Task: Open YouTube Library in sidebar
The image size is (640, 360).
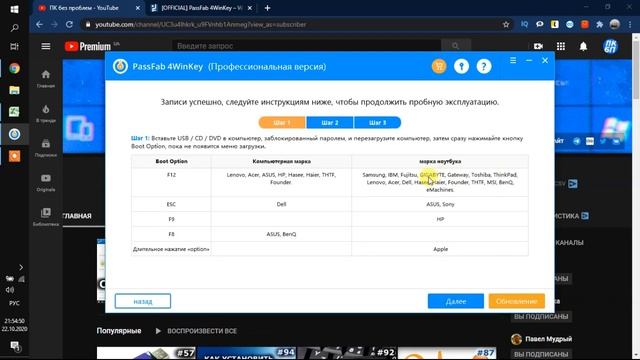Action: pos(46,217)
